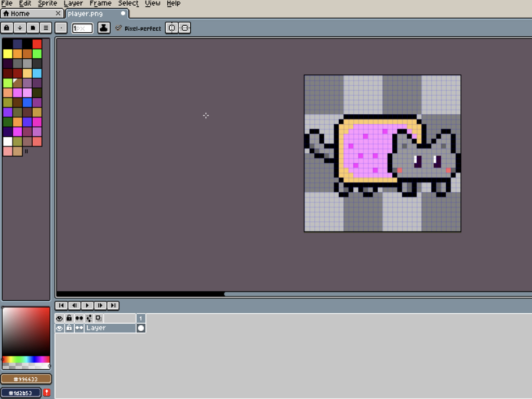Go to the last frame
Viewport: 532px width, 399px height.
click(113, 305)
